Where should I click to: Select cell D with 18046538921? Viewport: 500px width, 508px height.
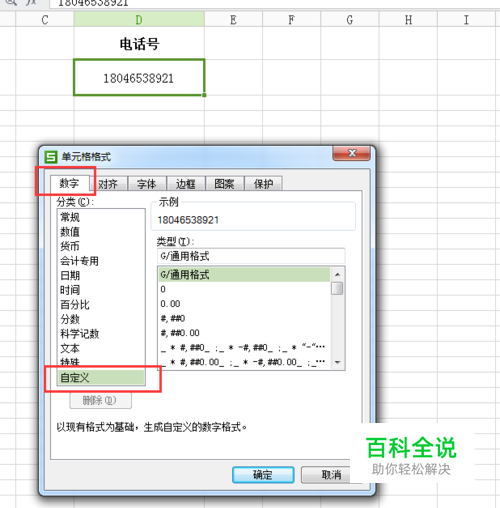pyautogui.click(x=139, y=77)
